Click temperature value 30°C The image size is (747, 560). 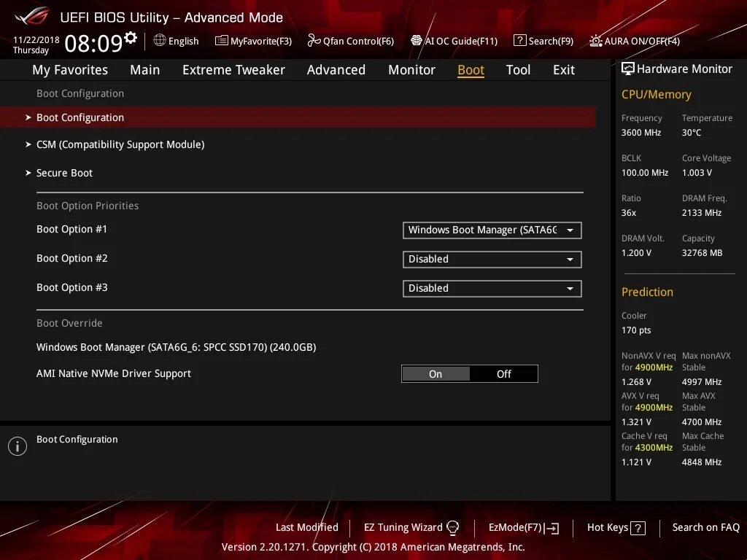pos(692,133)
